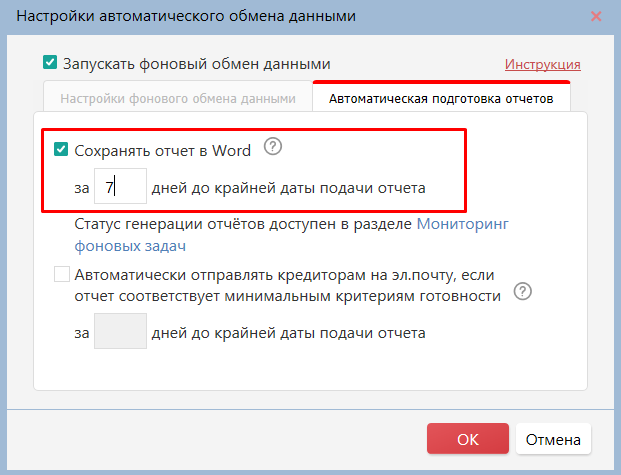Confirm settings with OK button
621x475 pixels.
pyautogui.click(x=468, y=439)
